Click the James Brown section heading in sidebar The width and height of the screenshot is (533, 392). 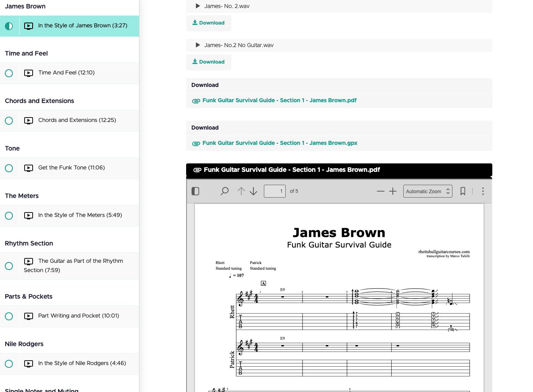[25, 6]
